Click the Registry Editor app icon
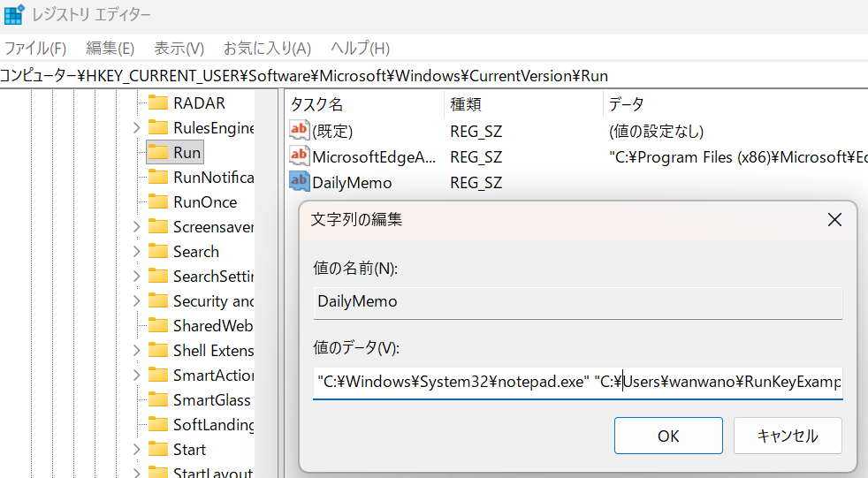This screenshot has width=868, height=478. click(x=14, y=14)
